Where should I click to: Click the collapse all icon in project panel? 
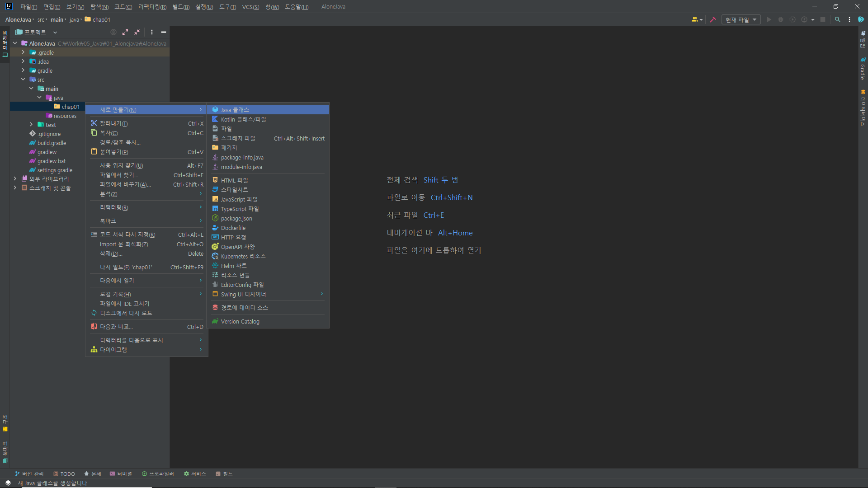point(137,32)
